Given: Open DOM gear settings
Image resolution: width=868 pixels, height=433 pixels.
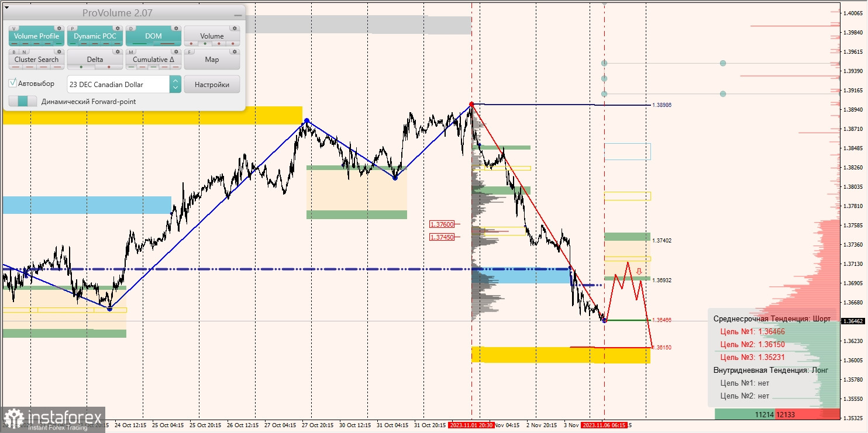Looking at the screenshot, I should (175, 28).
